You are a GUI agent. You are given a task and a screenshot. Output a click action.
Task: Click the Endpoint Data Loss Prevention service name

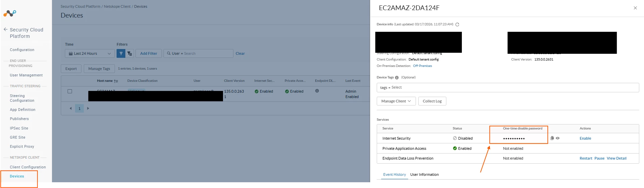[x=408, y=158]
